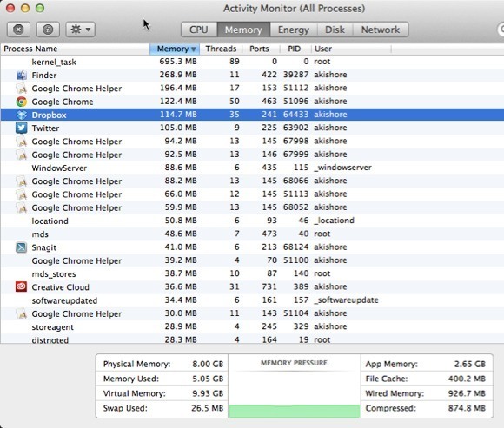
Task: Select the mds process row
Action: pos(252,234)
